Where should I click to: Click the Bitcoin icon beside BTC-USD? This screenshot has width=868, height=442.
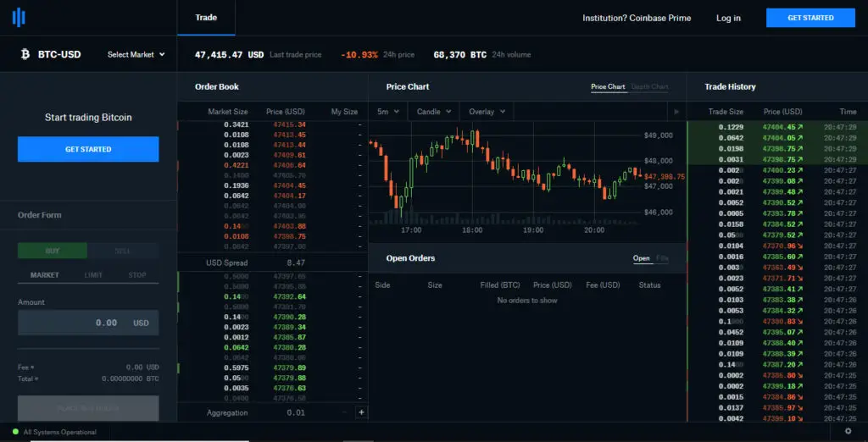coord(25,54)
